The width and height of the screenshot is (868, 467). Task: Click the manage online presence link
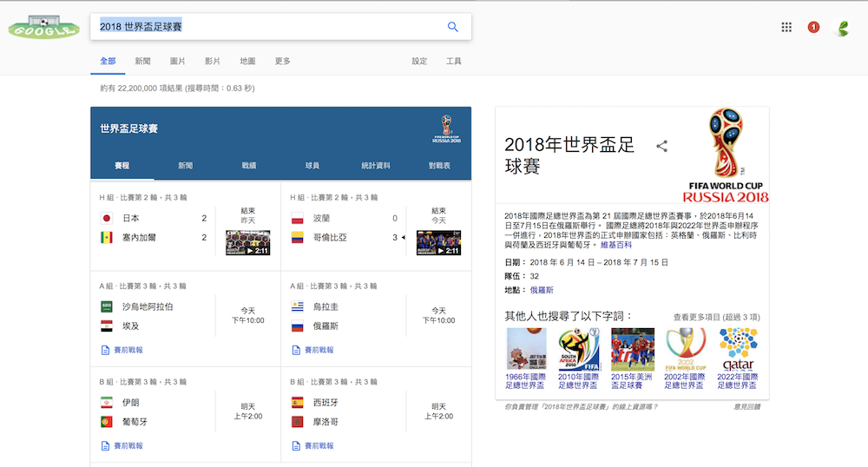(x=581, y=407)
